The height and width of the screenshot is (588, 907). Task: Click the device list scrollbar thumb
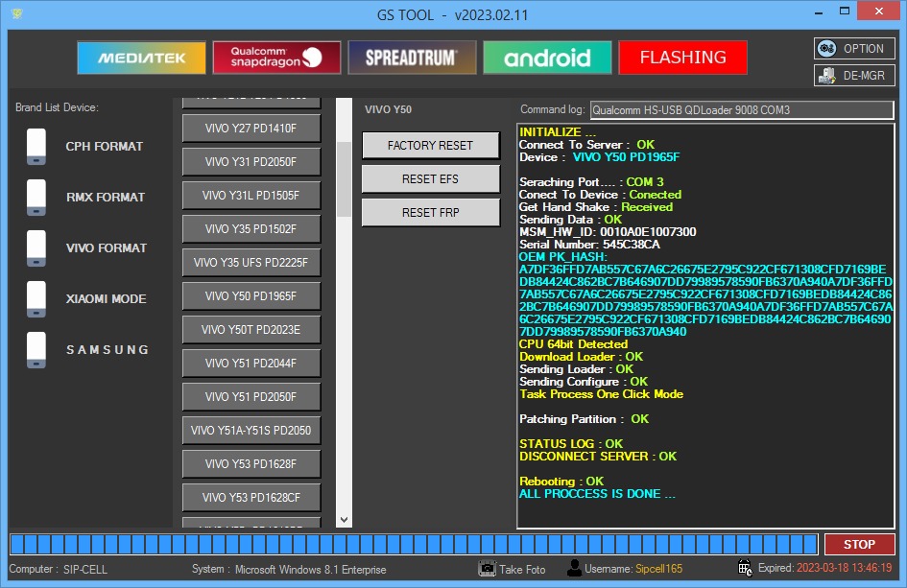[x=345, y=179]
